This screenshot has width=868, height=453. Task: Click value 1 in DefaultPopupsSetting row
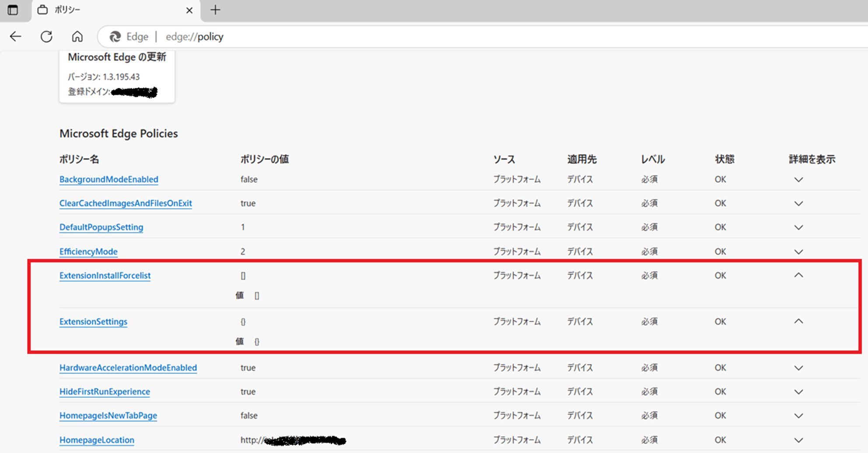tap(243, 227)
